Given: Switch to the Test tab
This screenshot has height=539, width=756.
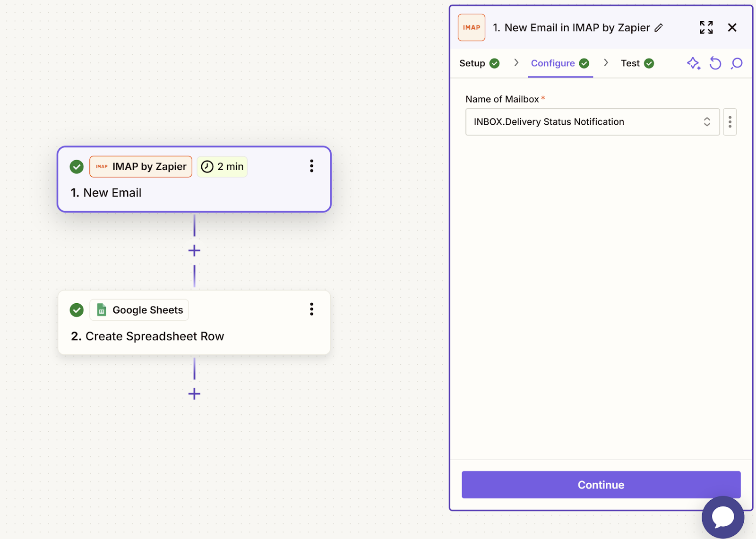Looking at the screenshot, I should tap(637, 63).
